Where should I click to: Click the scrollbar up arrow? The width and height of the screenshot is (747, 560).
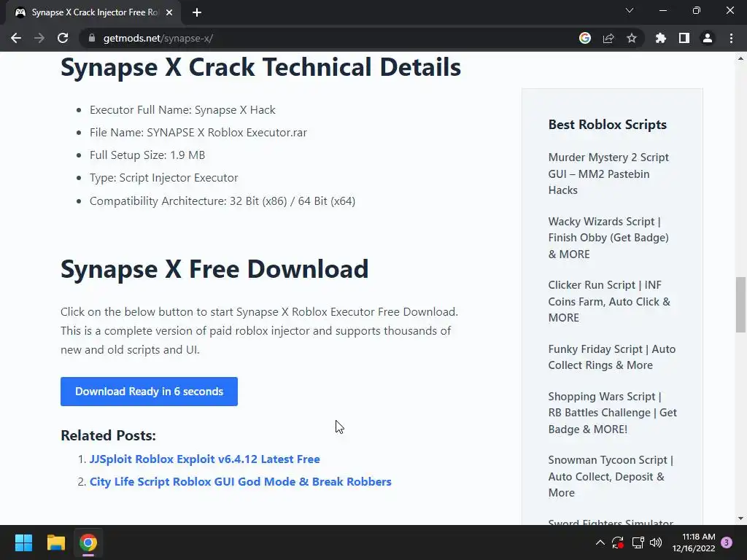tap(740, 58)
